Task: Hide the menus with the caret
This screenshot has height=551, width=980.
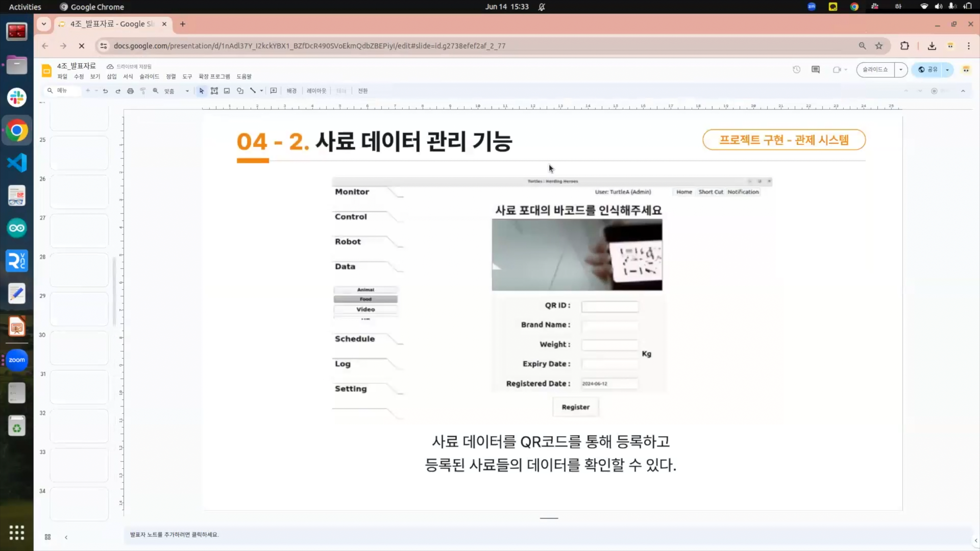Action: [x=963, y=91]
